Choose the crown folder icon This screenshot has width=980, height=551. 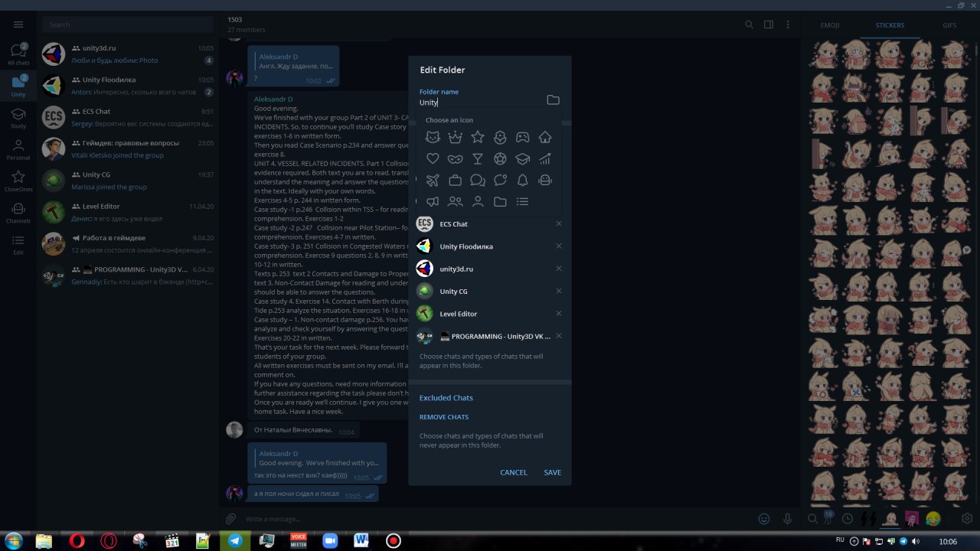[x=456, y=137]
